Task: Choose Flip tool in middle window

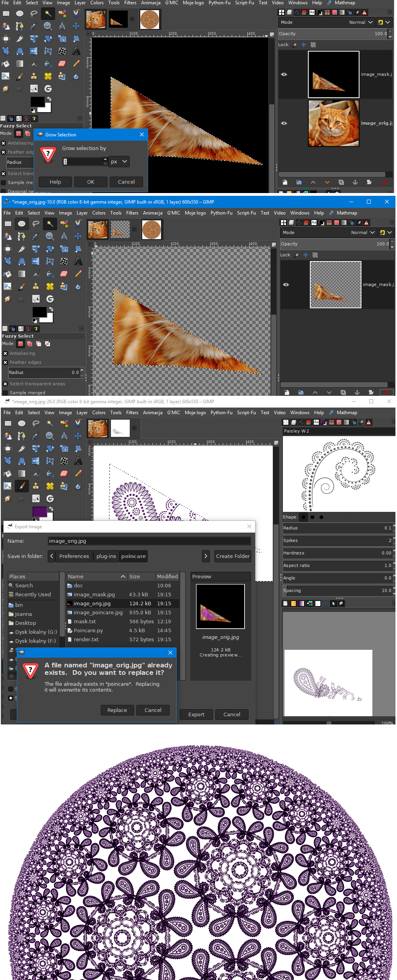Action: pos(36,261)
